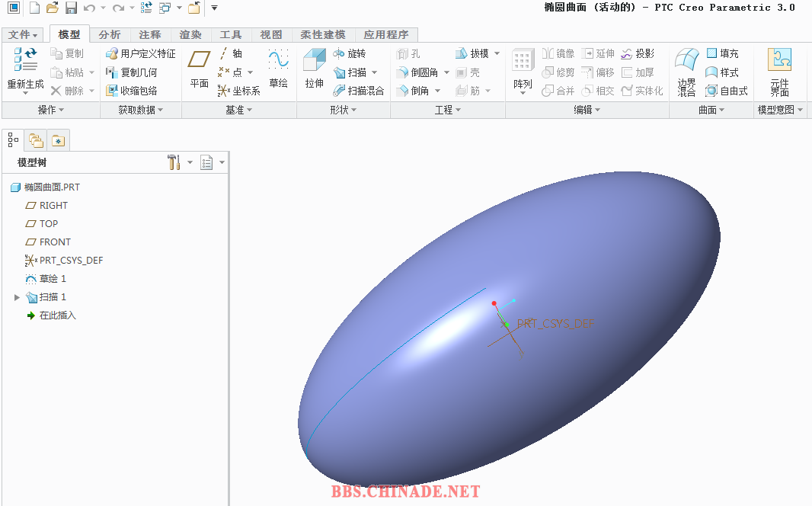Expand the Get Data (获取数据) group dropdown
This screenshot has height=506, width=812.
click(x=140, y=110)
